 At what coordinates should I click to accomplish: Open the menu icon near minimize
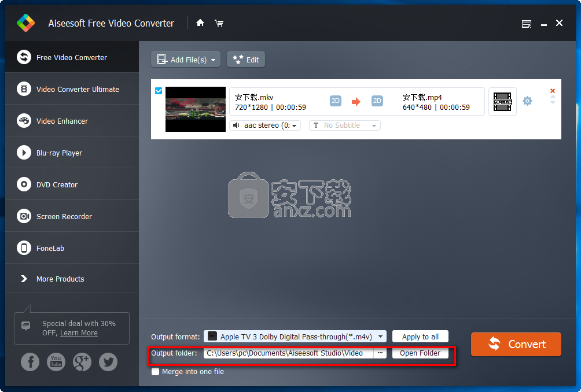click(527, 24)
